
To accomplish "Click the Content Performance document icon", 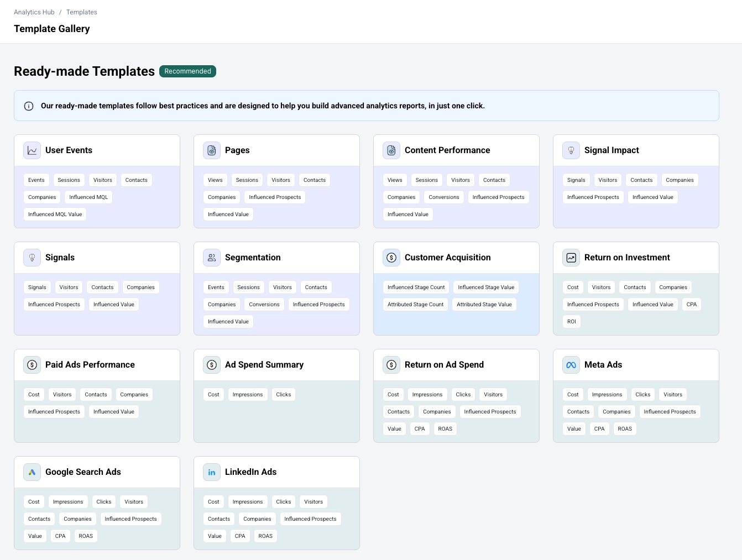I will tap(391, 150).
